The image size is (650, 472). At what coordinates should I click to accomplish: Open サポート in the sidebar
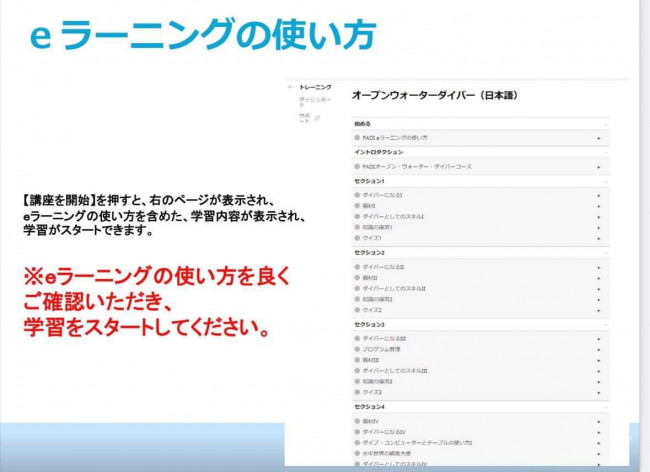(304, 119)
